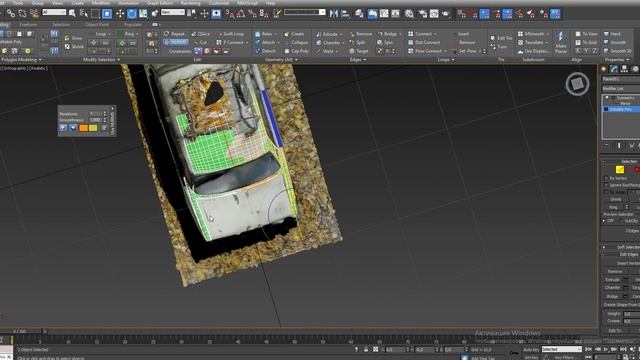Open the Material Editor icon
The image size is (640, 360).
[x=409, y=14]
